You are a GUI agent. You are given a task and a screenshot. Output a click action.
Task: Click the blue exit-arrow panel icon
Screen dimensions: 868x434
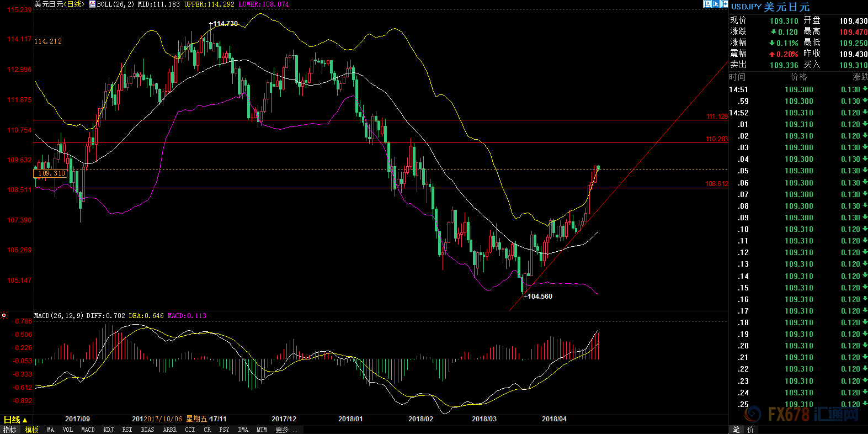725,4
